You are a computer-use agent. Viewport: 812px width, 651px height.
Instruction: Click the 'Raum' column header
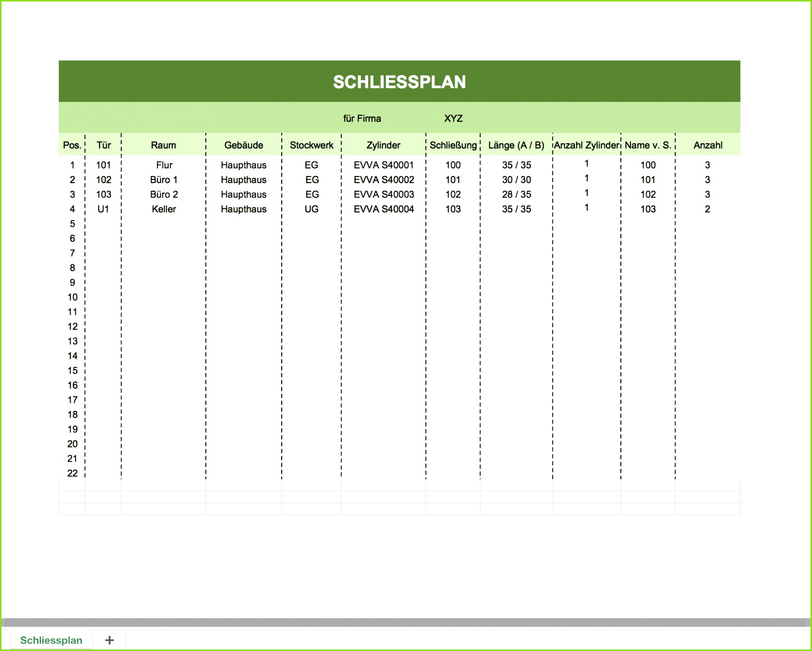point(164,145)
